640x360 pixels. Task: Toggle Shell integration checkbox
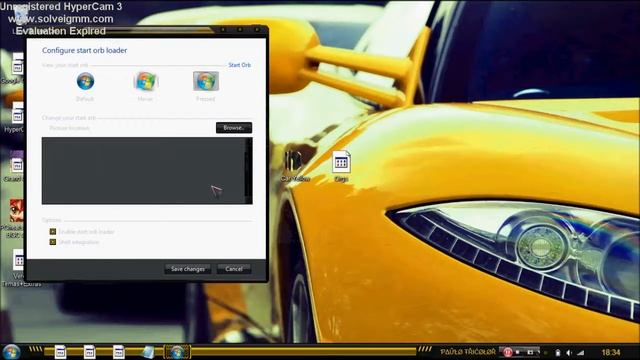tap(53, 242)
